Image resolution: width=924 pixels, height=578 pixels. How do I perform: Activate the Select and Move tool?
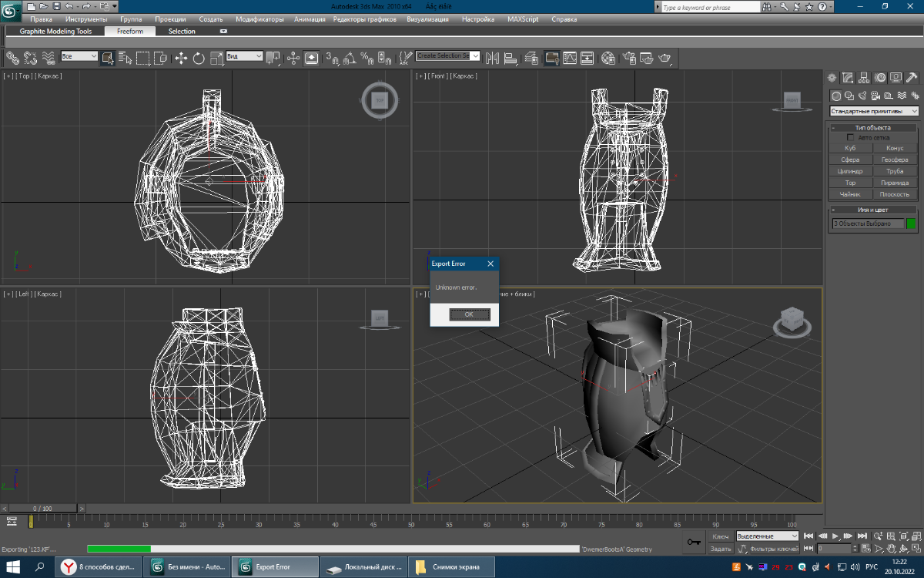[x=181, y=58]
